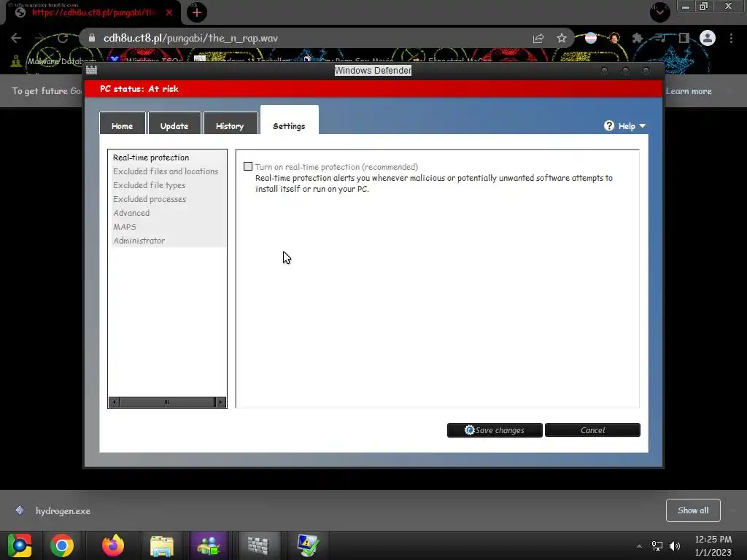Click the colorful Start taskbar icon
The image size is (747, 560).
20,545
